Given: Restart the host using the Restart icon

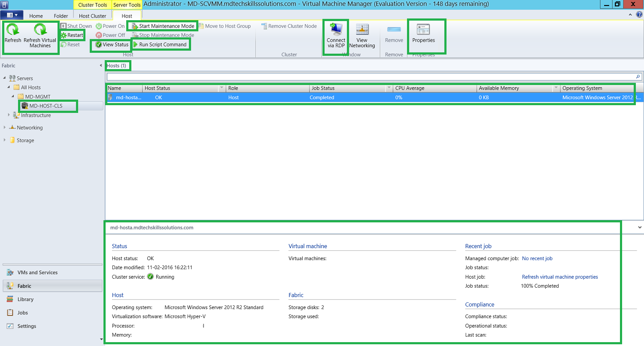Looking at the screenshot, I should 72,35.
